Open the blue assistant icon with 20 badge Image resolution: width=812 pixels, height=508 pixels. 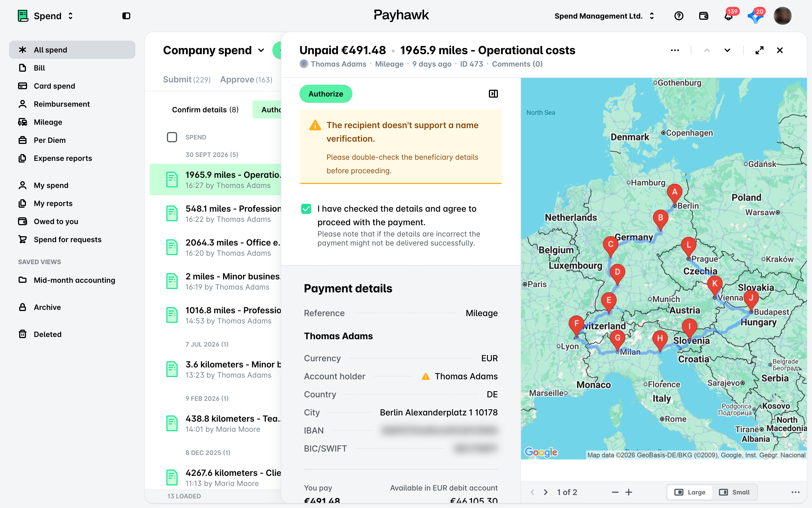[755, 16]
